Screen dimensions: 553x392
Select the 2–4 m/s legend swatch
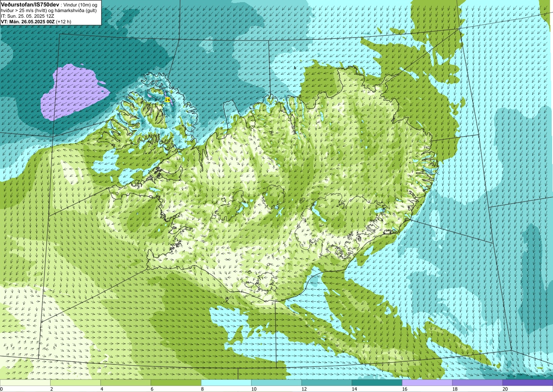(75, 383)
